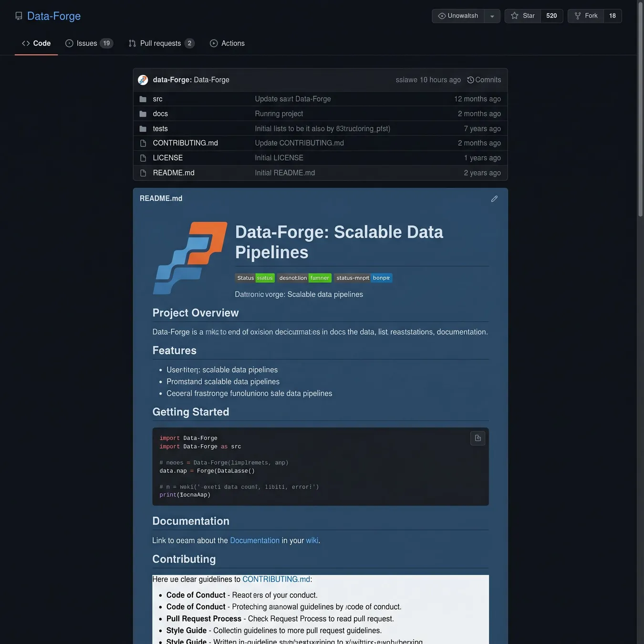Click the page vertical scrollbar thumb
Image resolution: width=644 pixels, height=644 pixels.
(640, 109)
